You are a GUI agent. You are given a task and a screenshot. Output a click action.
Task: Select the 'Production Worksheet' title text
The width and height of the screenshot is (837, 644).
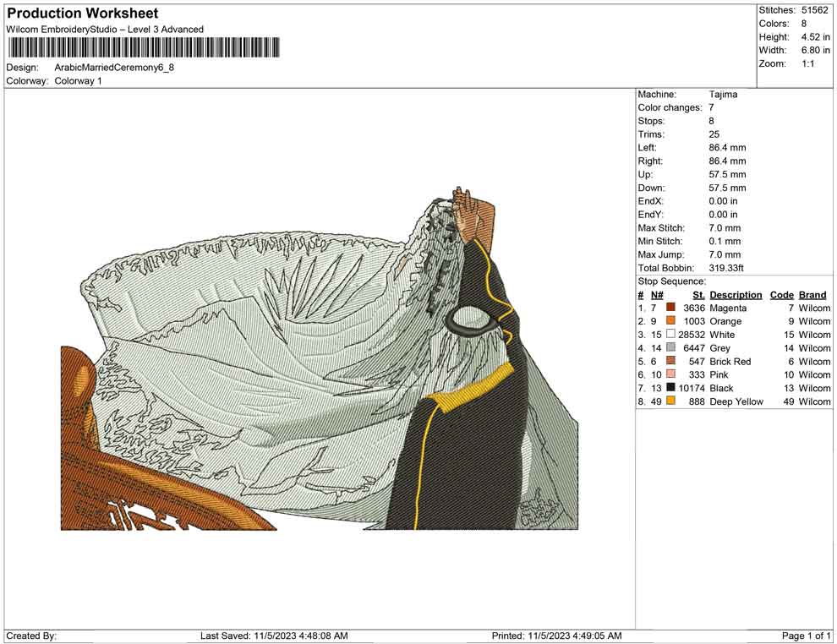[x=83, y=14]
